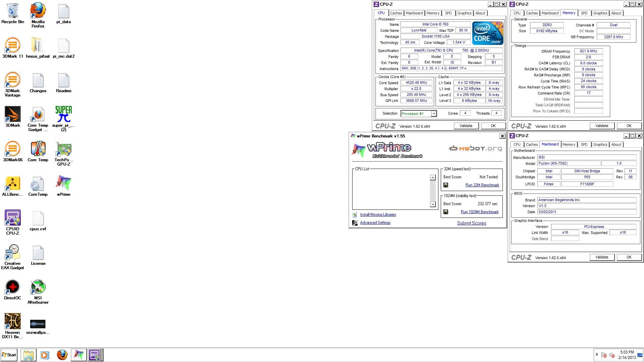
Task: Select the MSI Afterburner shortcut
Action: coord(38,292)
